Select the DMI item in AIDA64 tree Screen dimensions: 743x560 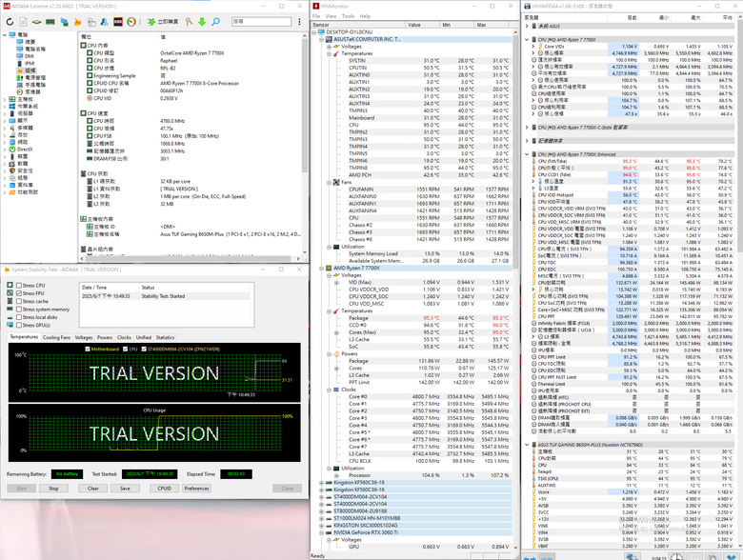[x=29, y=56]
